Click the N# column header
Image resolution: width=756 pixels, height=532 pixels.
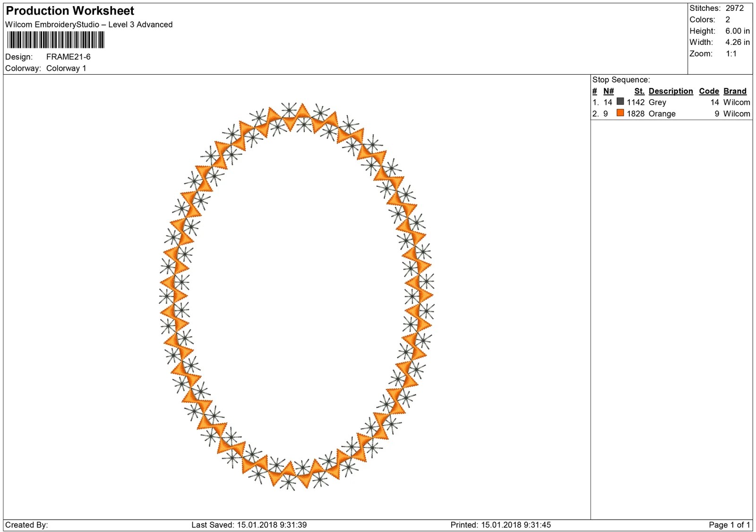point(609,91)
